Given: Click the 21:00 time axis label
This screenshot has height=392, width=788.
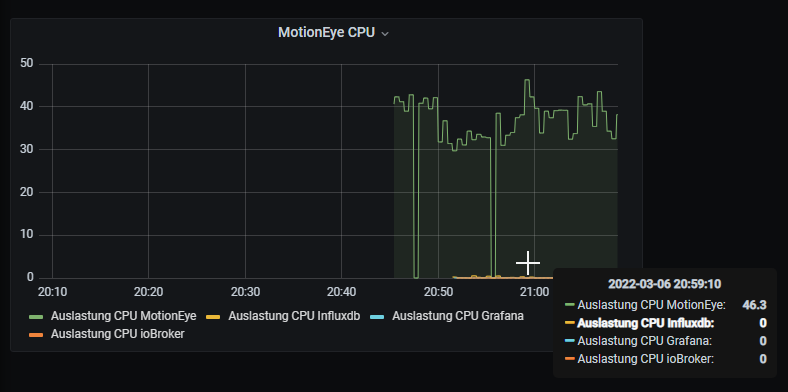Looking at the screenshot, I should [534, 292].
